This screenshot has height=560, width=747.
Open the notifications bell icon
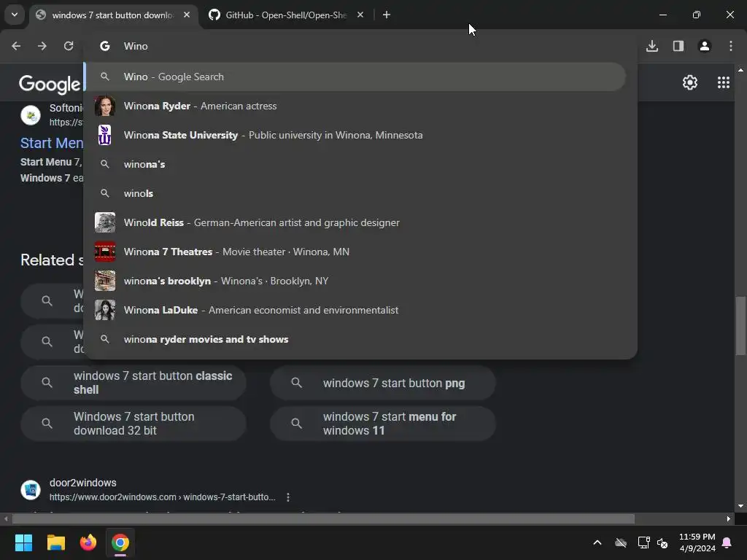tap(727, 542)
